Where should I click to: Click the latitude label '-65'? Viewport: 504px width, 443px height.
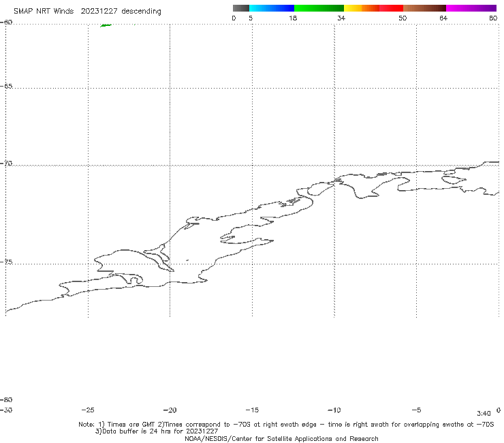tap(6, 87)
